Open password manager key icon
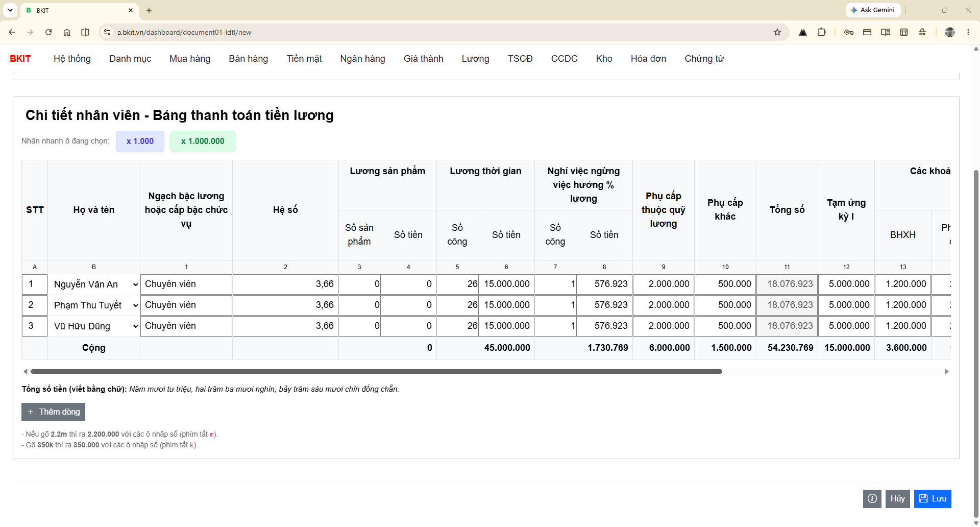 (849, 32)
